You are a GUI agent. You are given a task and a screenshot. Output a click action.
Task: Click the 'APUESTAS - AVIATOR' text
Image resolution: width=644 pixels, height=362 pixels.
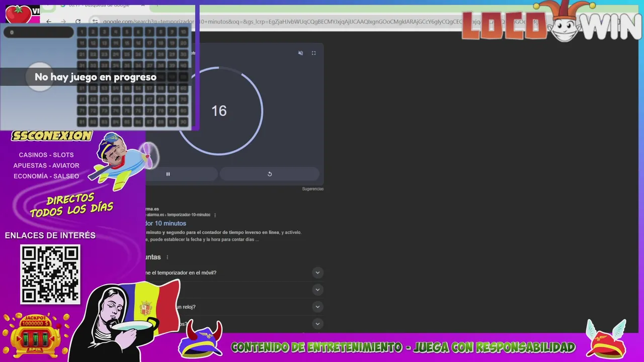[46, 165]
